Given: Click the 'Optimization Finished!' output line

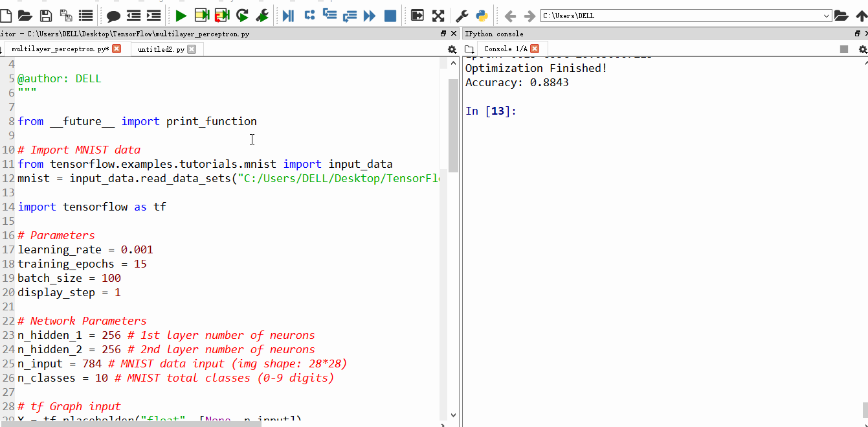Looking at the screenshot, I should [x=537, y=68].
